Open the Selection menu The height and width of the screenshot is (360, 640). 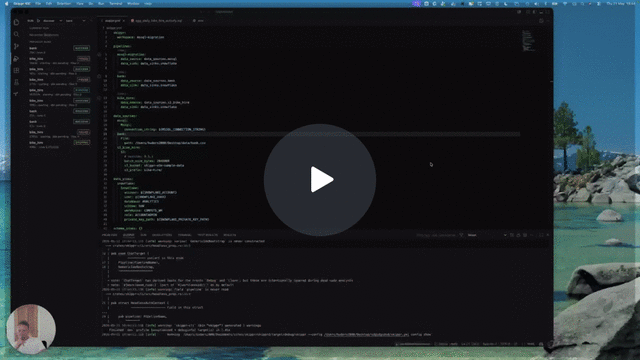pos(64,4)
